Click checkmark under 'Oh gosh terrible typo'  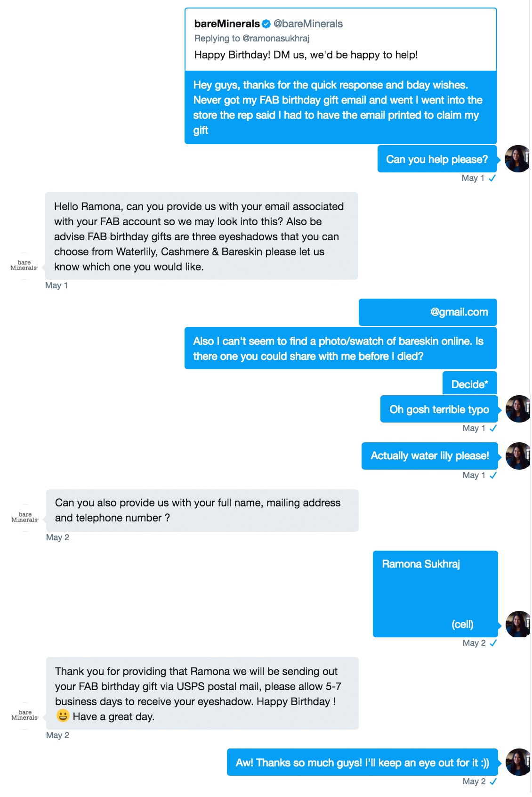coord(493,428)
